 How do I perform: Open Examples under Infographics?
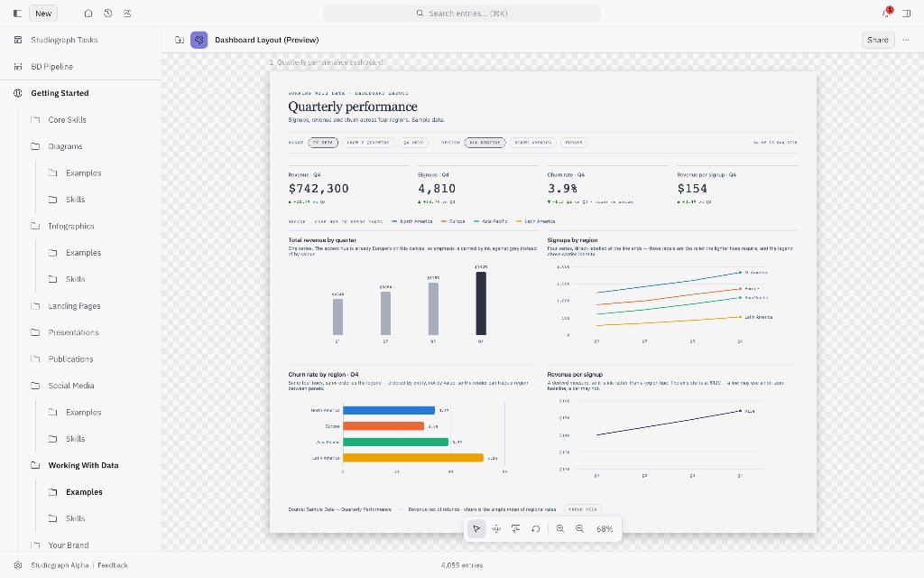pos(83,253)
